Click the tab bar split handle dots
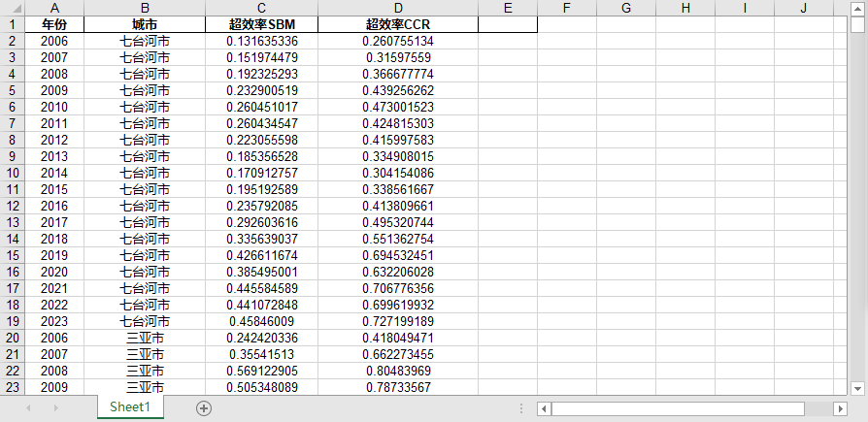The image size is (868, 422). click(521, 408)
